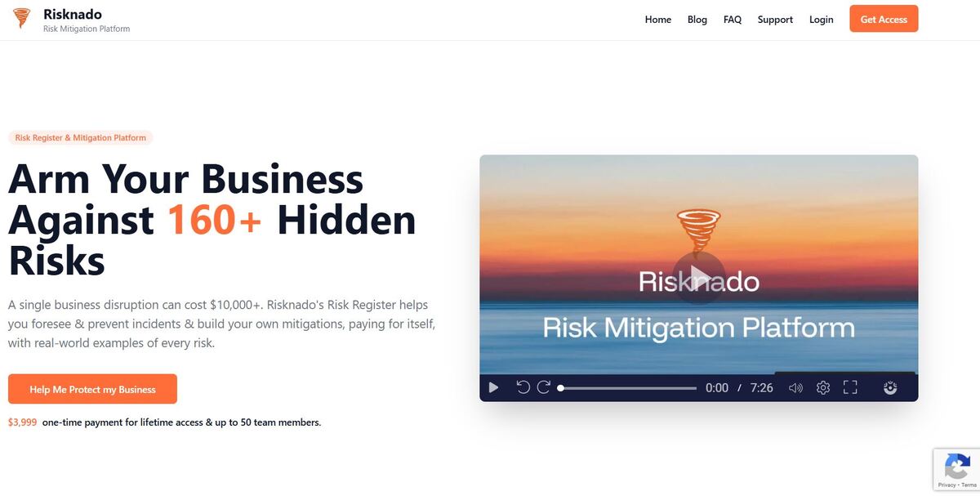980x496 pixels.
Task: Click the video progress seek bar
Action: pyautogui.click(x=627, y=388)
